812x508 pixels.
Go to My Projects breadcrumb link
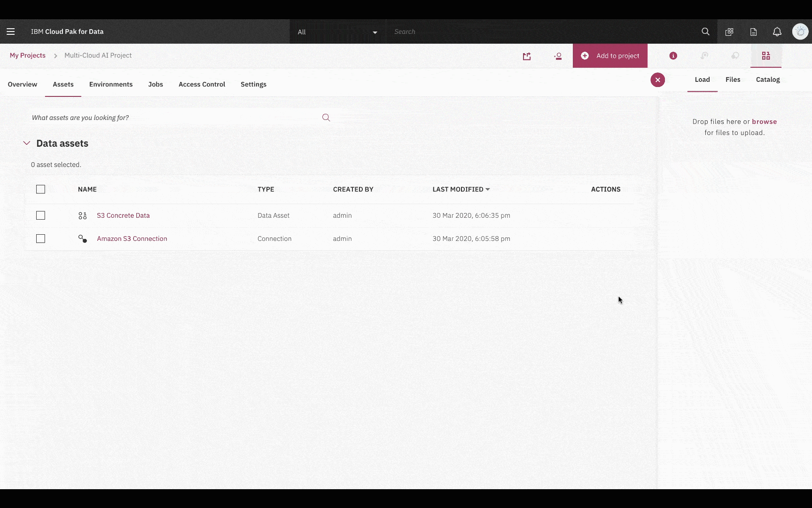28,55
